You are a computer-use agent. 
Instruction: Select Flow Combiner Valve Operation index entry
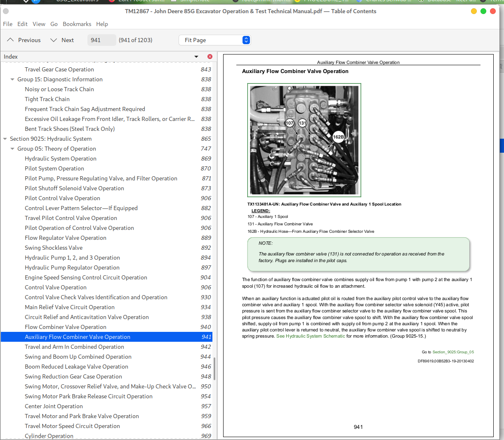point(66,327)
